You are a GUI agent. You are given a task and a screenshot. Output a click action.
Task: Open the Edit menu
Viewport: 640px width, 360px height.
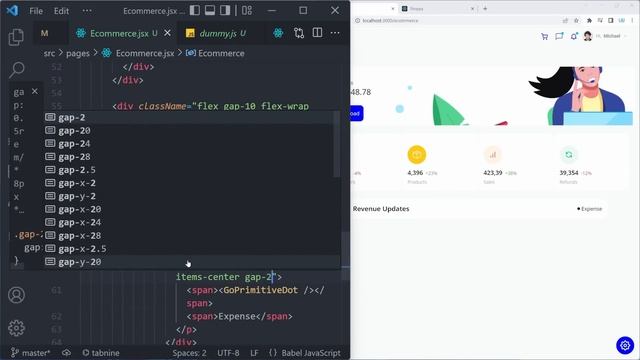coord(61,11)
